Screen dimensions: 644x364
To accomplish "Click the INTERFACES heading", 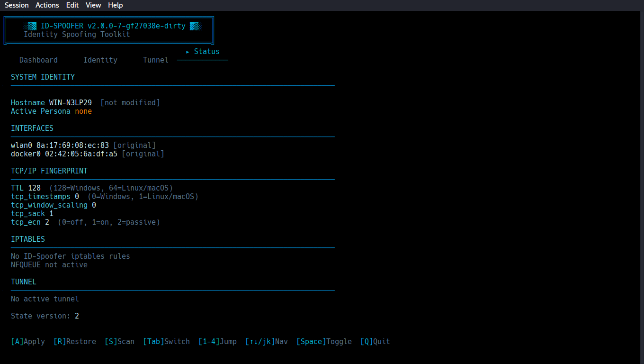I will click(32, 128).
